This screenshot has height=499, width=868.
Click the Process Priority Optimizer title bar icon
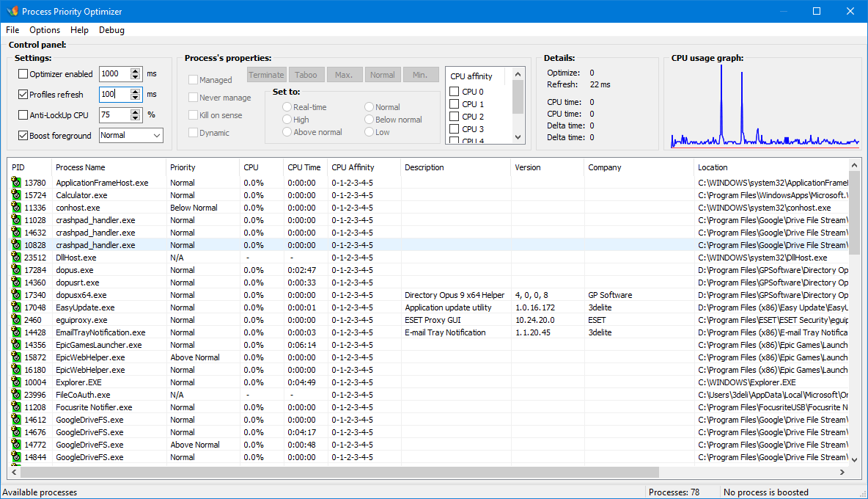pos(12,11)
